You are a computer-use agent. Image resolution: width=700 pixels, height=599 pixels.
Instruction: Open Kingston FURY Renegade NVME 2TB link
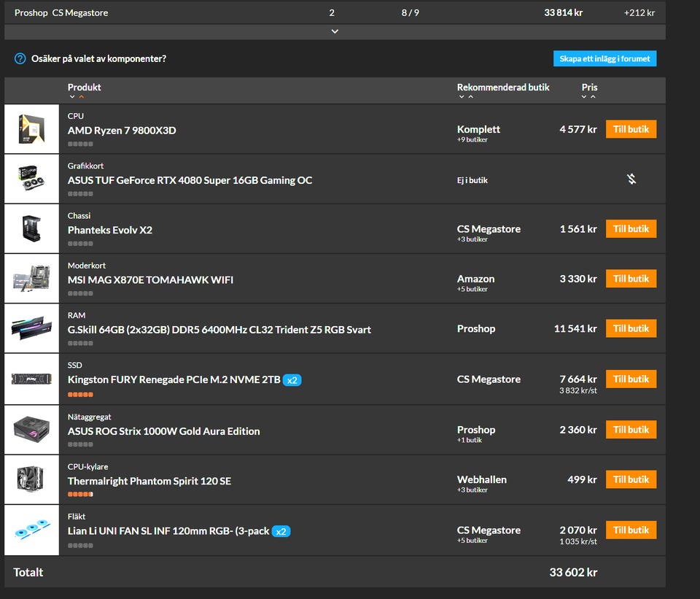(174, 379)
